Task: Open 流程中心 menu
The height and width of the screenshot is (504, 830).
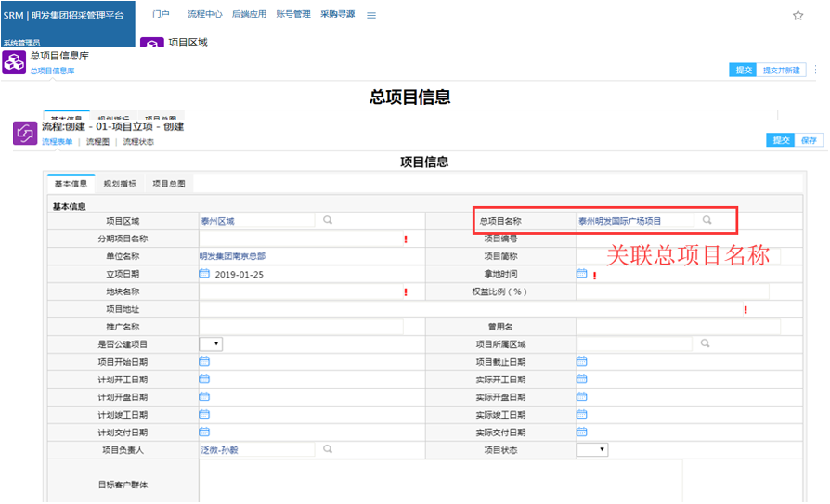Action: click(x=203, y=15)
